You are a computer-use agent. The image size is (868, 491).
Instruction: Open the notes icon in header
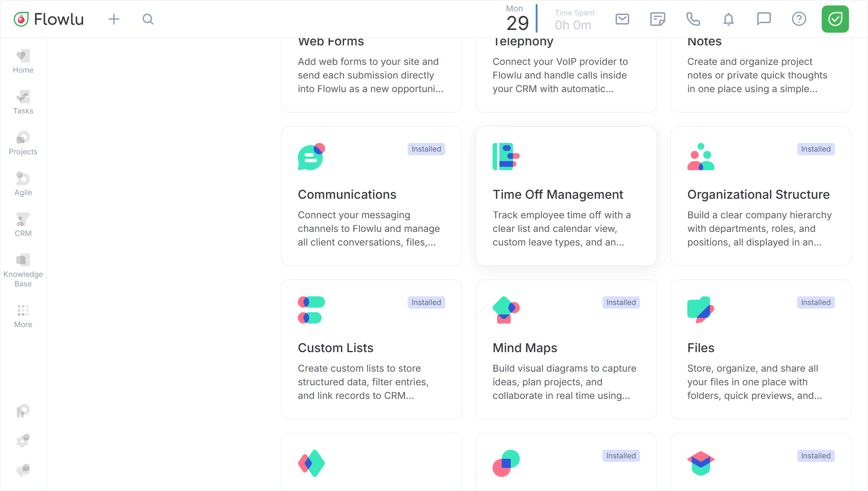[657, 19]
